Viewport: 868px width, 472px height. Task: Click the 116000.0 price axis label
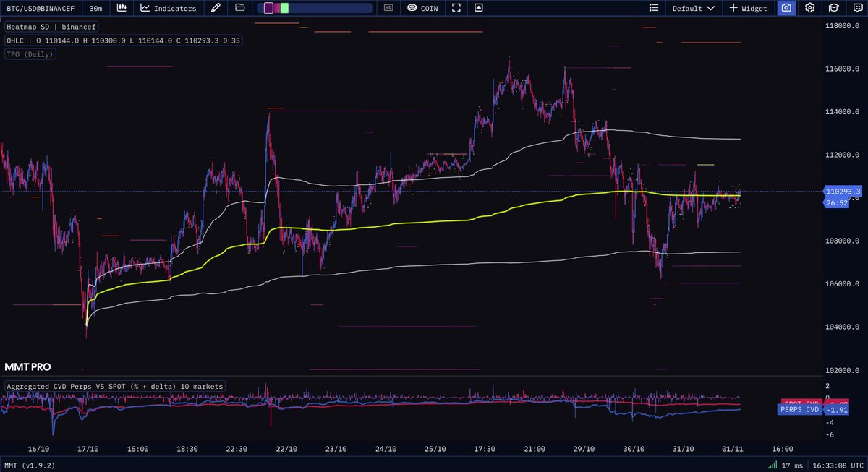[843, 69]
